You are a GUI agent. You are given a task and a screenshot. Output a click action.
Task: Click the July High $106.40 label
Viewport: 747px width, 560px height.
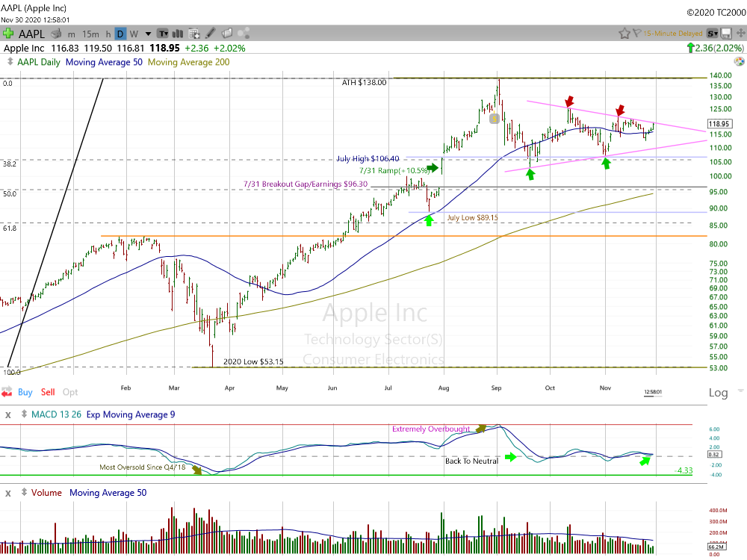[368, 158]
